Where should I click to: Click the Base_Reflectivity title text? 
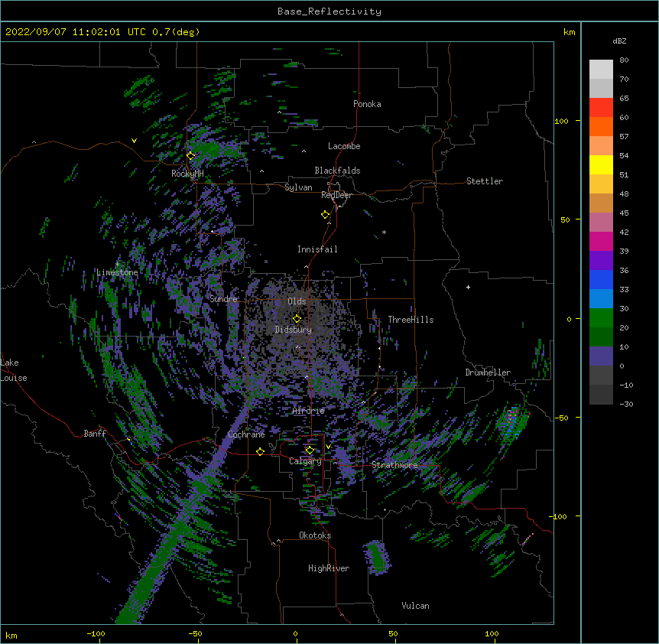click(x=329, y=11)
